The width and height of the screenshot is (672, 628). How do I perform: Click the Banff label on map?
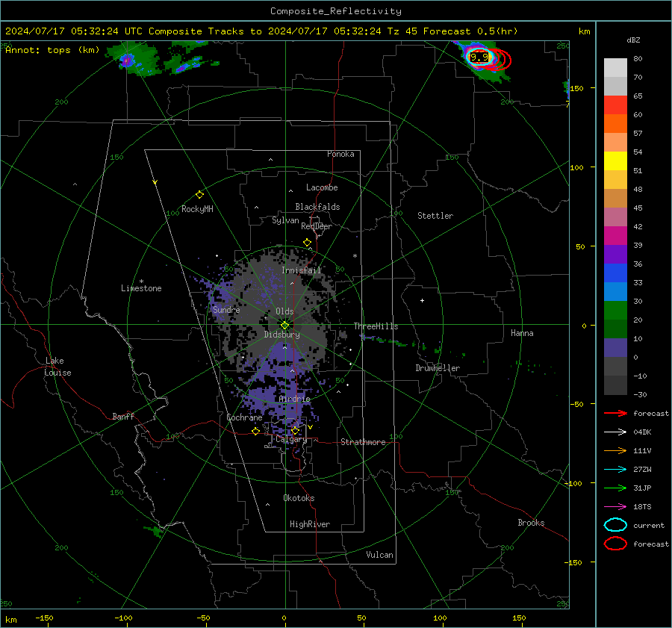[x=123, y=416]
